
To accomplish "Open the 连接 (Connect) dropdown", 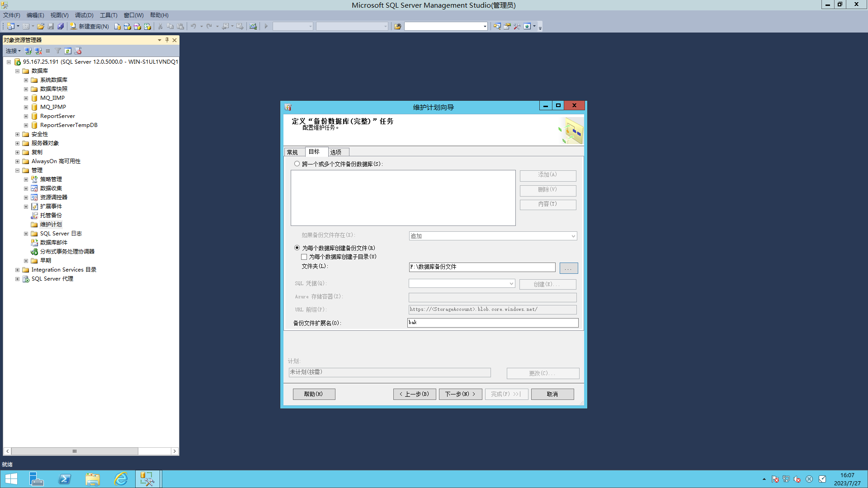I will coord(13,51).
